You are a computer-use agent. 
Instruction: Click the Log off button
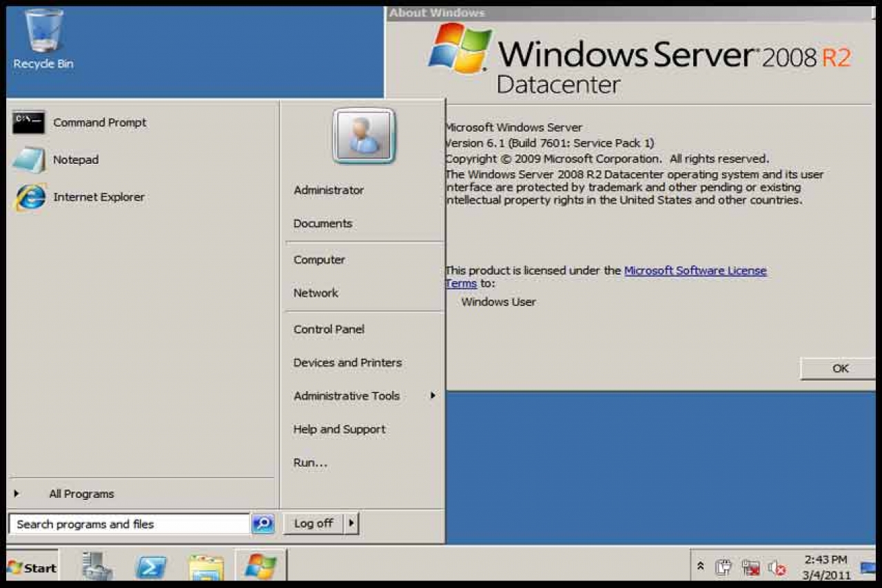coord(314,524)
